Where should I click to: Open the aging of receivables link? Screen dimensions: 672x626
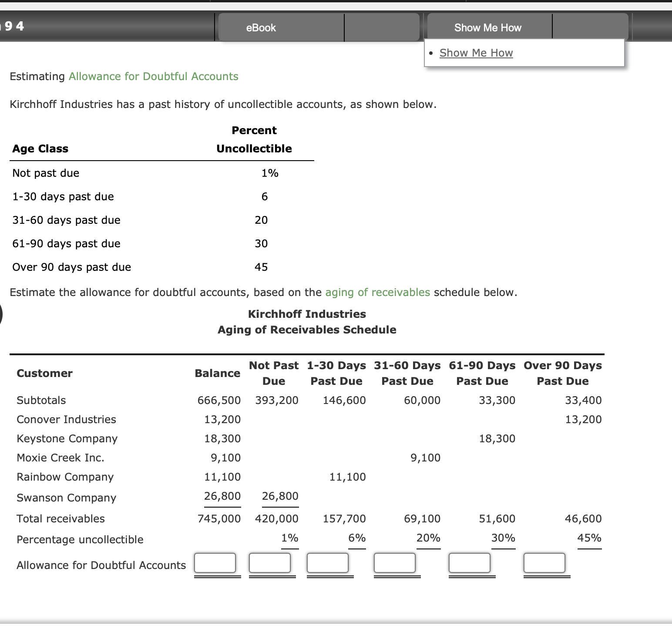pyautogui.click(x=377, y=292)
